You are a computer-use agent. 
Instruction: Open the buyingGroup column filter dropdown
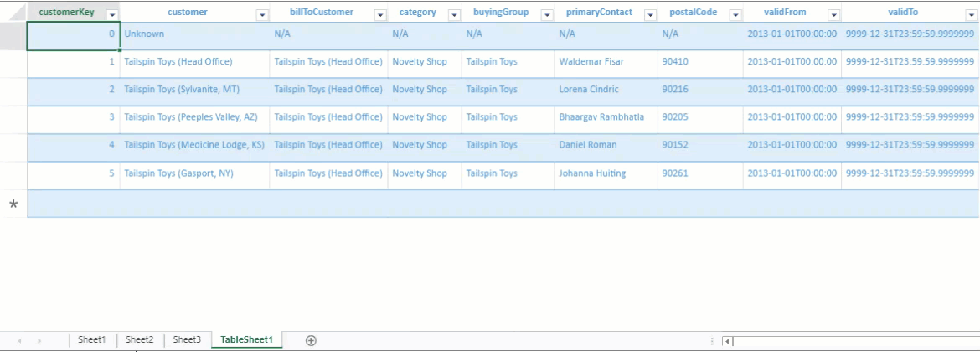[x=547, y=16]
